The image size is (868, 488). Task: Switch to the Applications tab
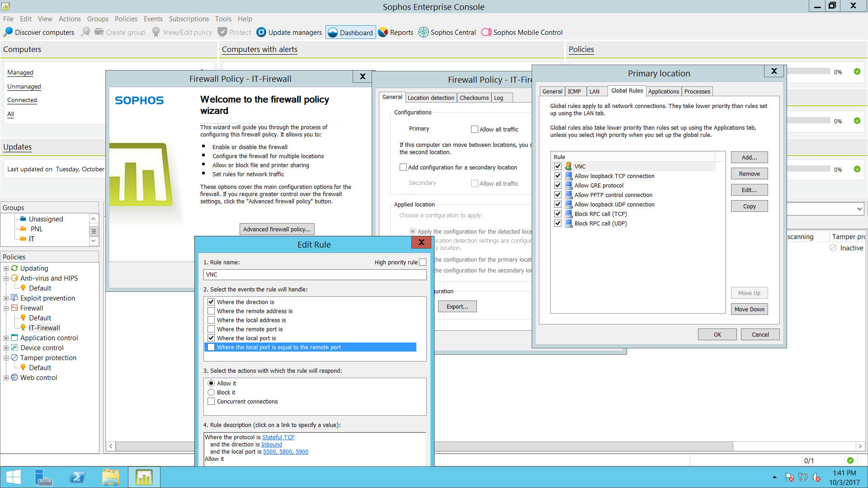click(663, 91)
